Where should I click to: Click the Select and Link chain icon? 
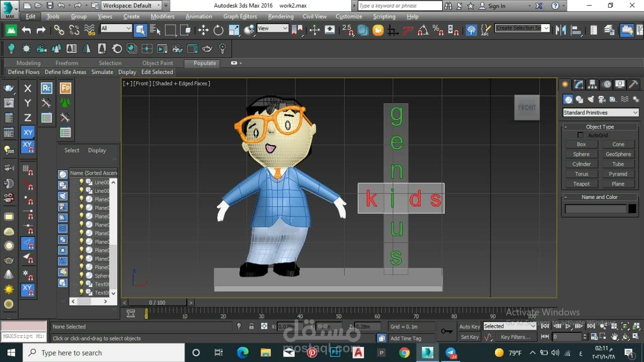[x=59, y=30]
